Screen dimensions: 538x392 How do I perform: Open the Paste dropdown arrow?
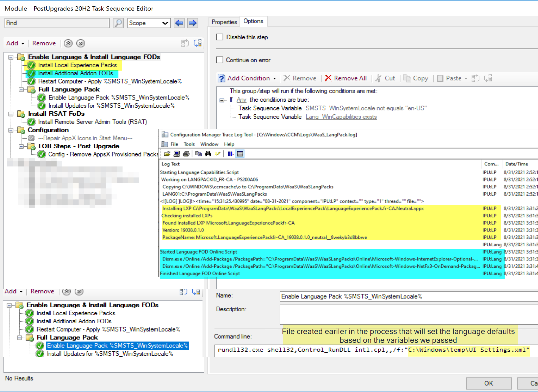[x=466, y=79]
